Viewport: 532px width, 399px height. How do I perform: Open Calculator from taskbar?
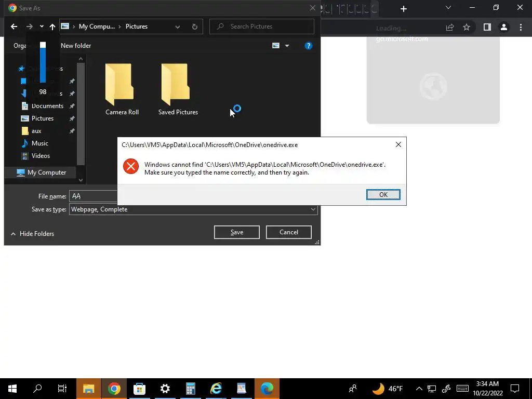pyautogui.click(x=190, y=389)
